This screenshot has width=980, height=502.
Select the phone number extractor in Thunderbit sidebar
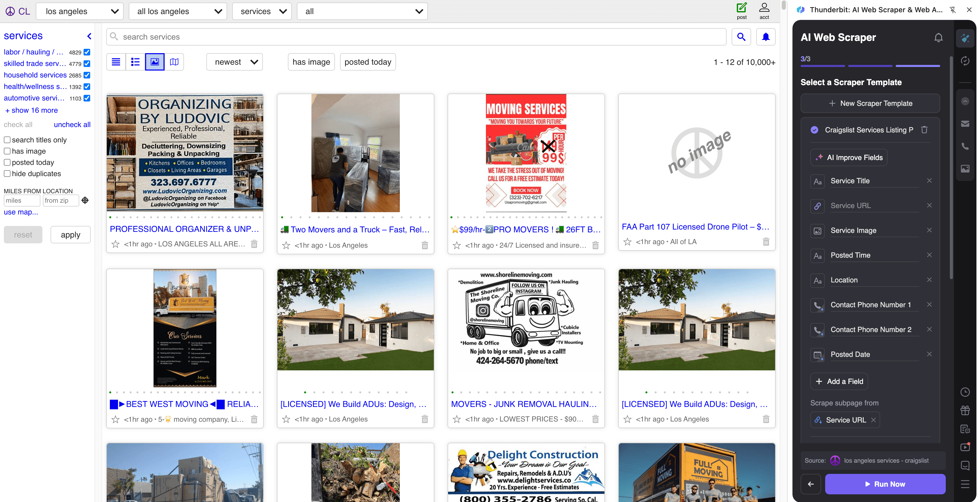pyautogui.click(x=965, y=146)
